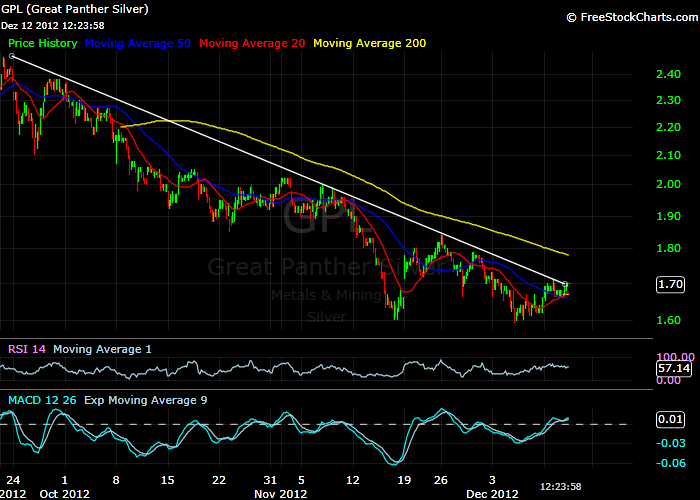
Task: Select the Moving Average 1 RSI label
Action: (x=102, y=349)
